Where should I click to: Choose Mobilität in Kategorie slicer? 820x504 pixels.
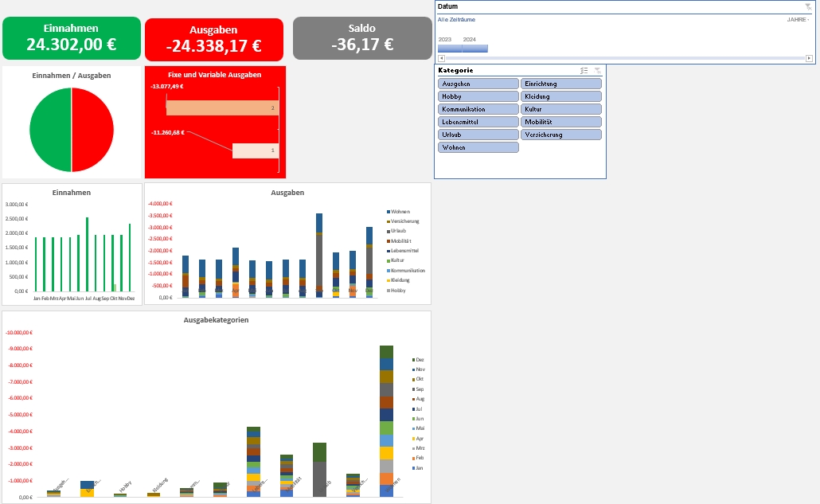point(561,122)
